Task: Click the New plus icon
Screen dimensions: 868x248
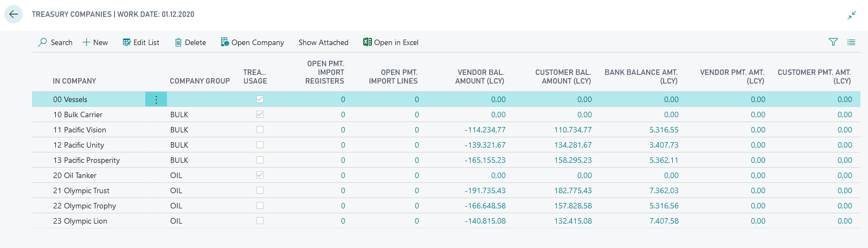Action: tap(86, 42)
